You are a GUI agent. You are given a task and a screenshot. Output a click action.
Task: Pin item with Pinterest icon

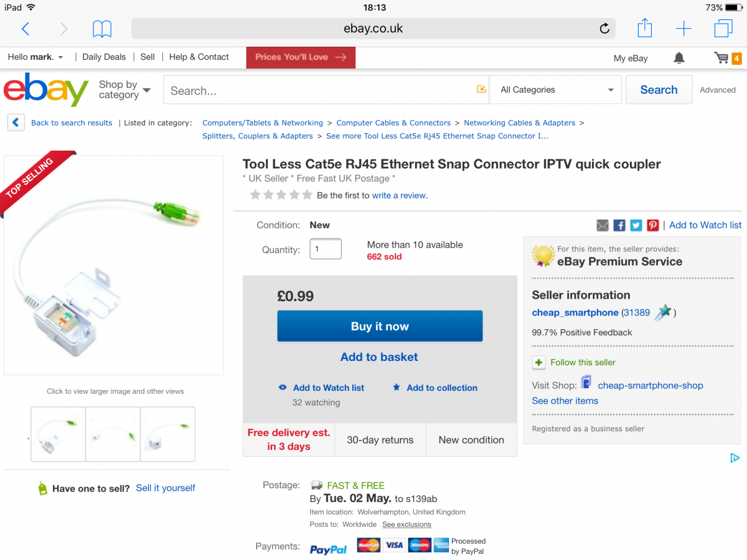click(652, 225)
